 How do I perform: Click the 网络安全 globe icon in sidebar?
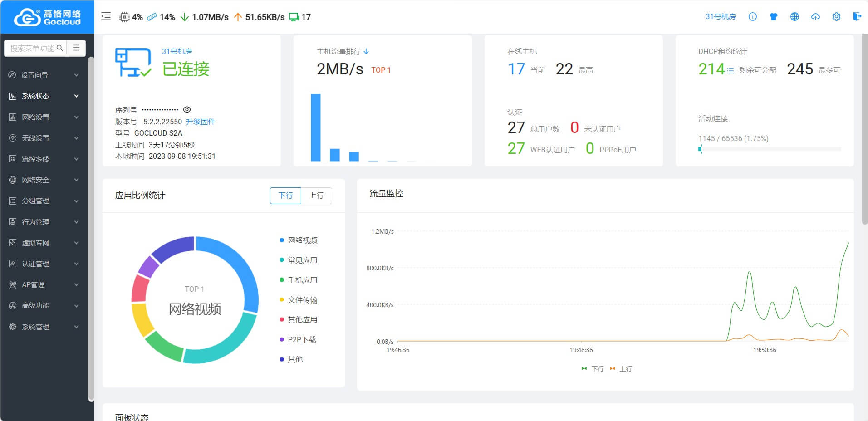13,180
